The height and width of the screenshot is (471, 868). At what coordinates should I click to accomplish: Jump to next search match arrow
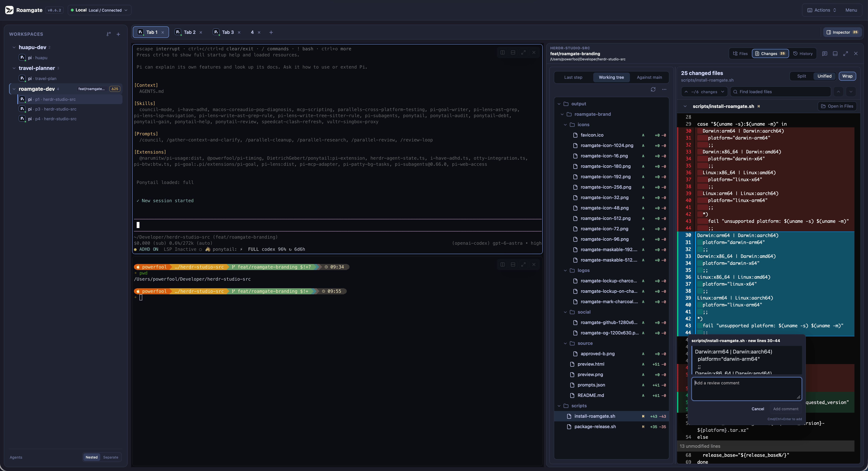[x=851, y=92]
